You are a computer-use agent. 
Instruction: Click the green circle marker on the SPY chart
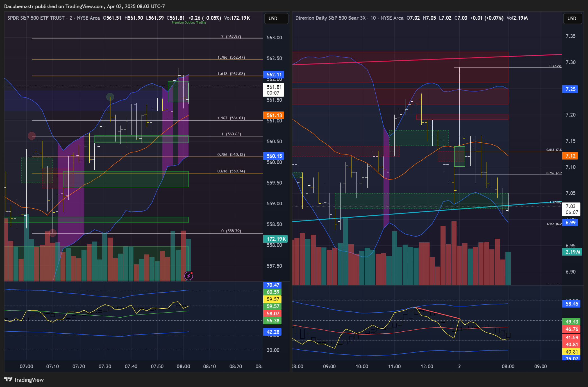pos(110,97)
